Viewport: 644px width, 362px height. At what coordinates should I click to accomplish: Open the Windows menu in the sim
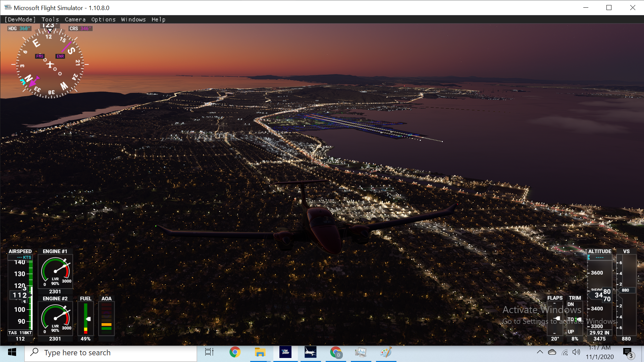133,19
